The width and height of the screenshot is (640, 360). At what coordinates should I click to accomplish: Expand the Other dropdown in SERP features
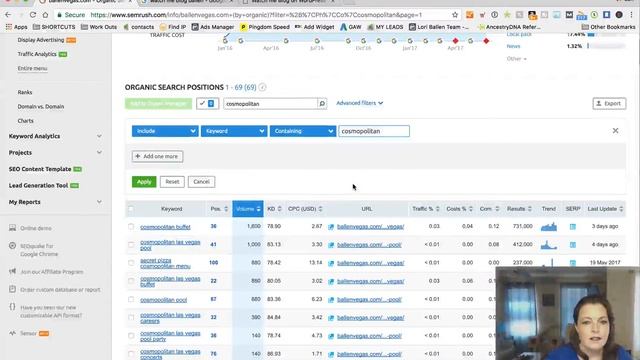tap(517, 59)
